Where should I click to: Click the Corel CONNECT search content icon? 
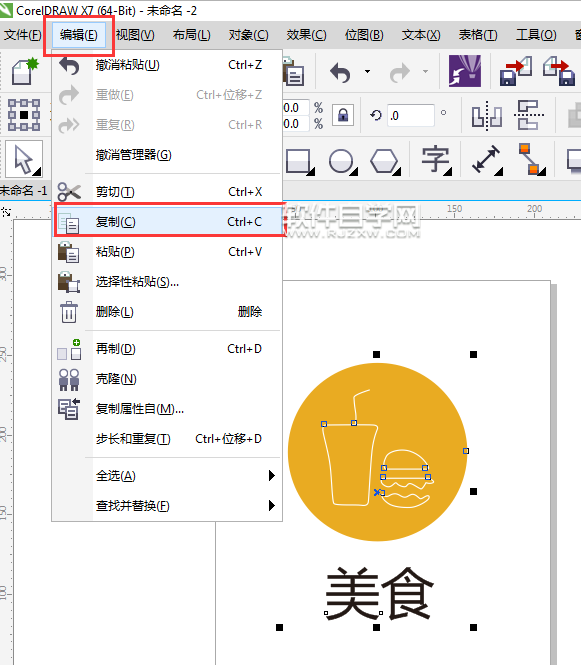(x=465, y=71)
